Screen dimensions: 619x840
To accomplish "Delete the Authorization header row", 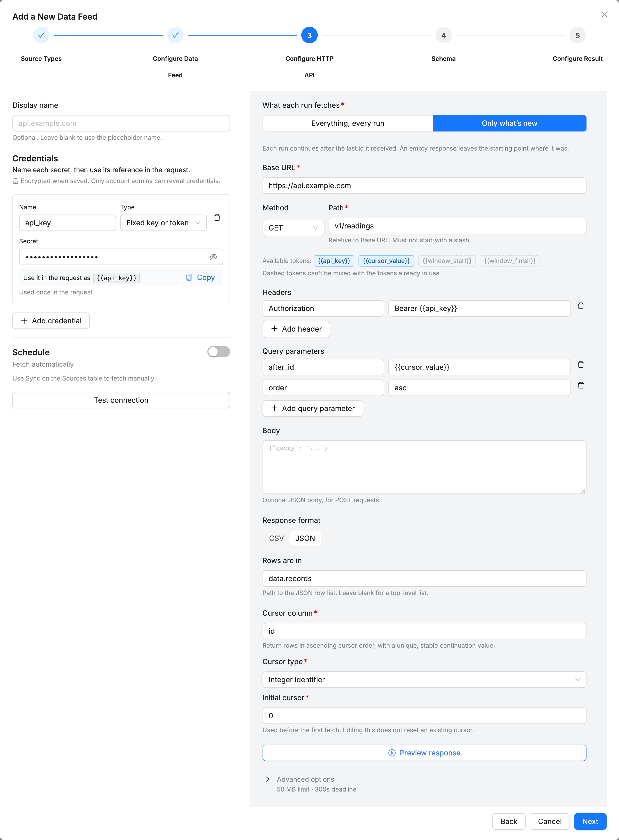I will click(x=580, y=306).
